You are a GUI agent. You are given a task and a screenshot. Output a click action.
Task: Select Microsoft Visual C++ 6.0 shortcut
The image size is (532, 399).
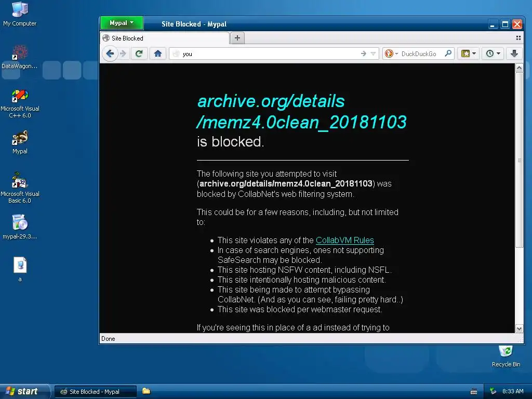click(x=20, y=103)
